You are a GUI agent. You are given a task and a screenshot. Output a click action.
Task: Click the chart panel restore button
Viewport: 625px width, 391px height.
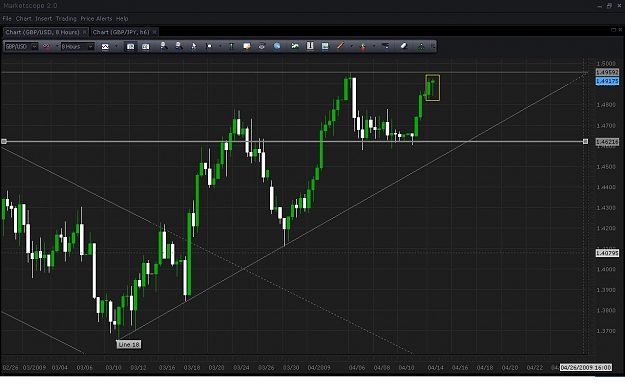(x=613, y=30)
